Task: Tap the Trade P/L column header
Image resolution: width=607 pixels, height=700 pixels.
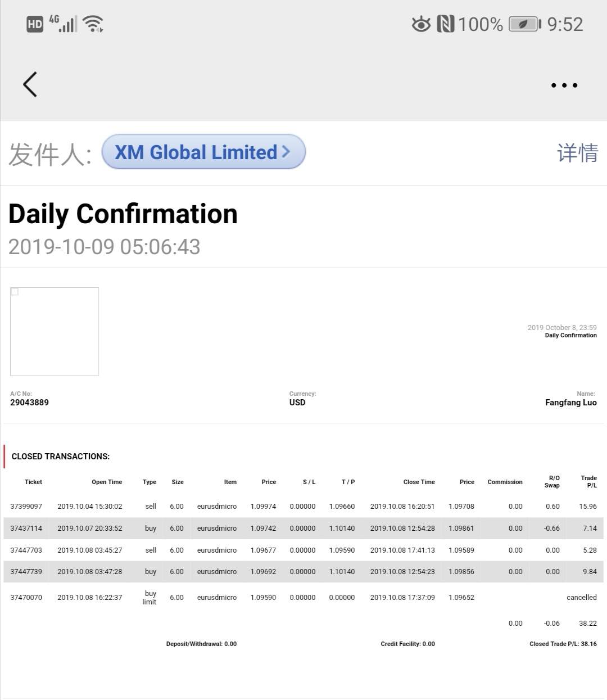Action: click(x=588, y=481)
